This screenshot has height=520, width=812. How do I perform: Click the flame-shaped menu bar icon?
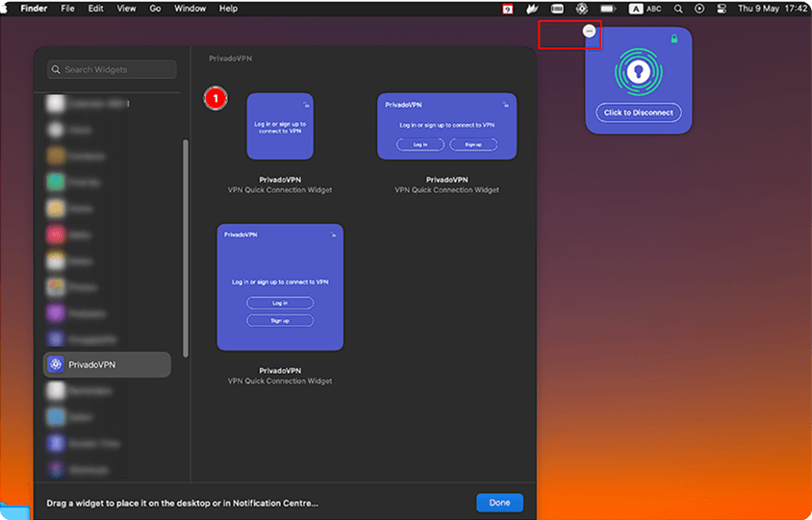(533, 9)
